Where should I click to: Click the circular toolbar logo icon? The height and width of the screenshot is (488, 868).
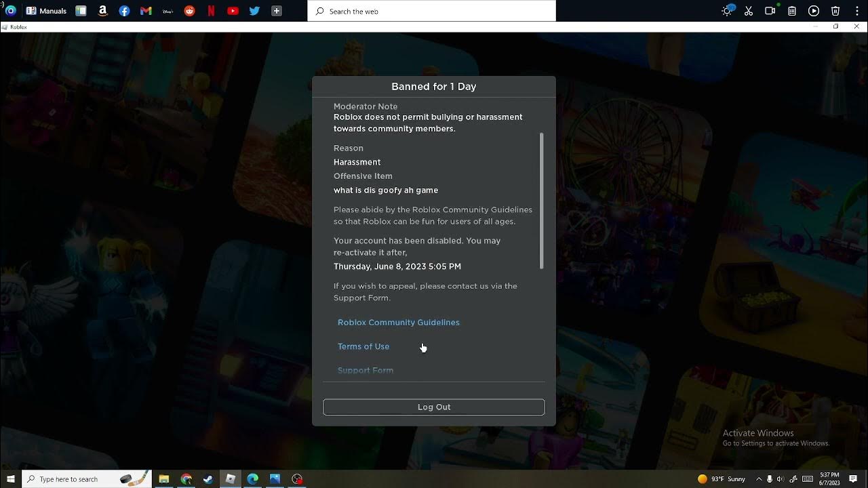pyautogui.click(x=10, y=11)
